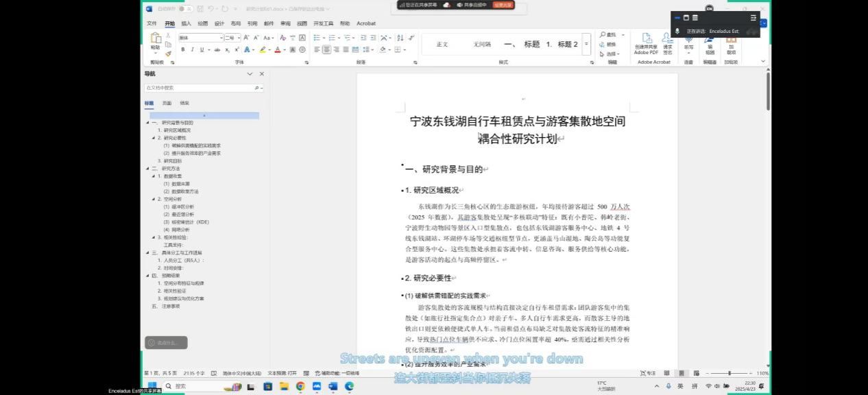The height and width of the screenshot is (395, 868).
Task: Select the Format Painter brush icon
Action: pos(168,53)
